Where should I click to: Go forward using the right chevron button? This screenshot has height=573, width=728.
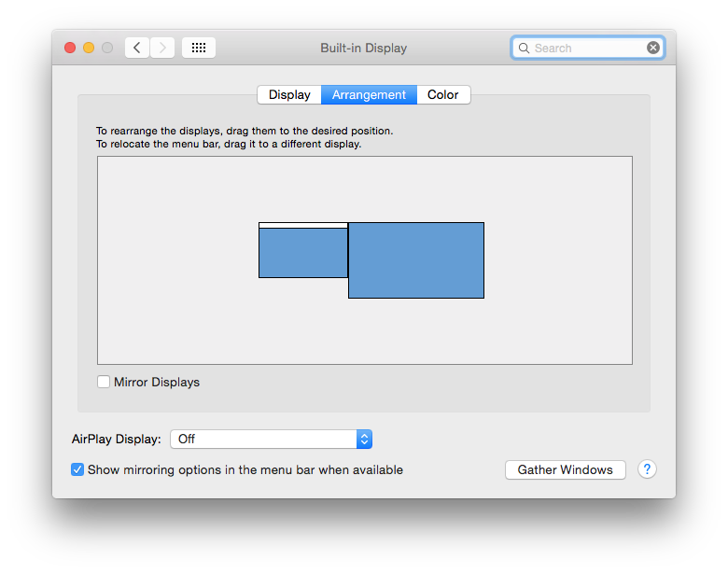(x=162, y=48)
